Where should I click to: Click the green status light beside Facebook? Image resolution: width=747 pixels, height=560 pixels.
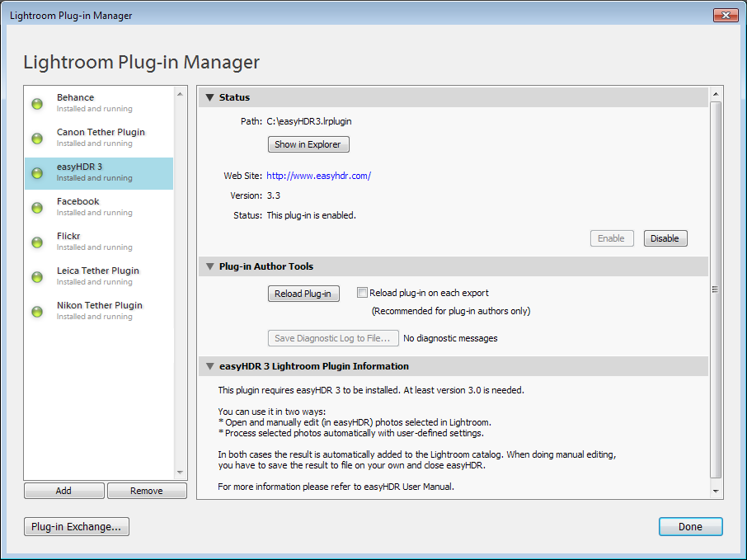click(37, 208)
